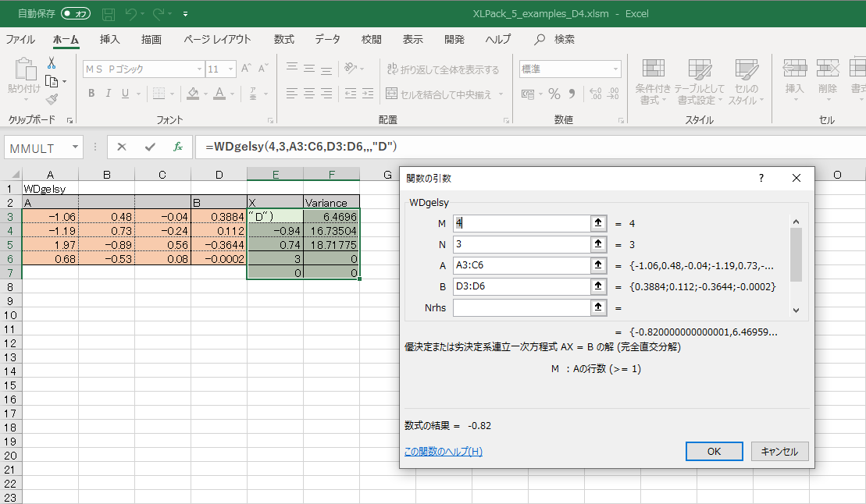Confirm formula with the checkmark icon
Screen dimensions: 866x504
click(x=150, y=147)
